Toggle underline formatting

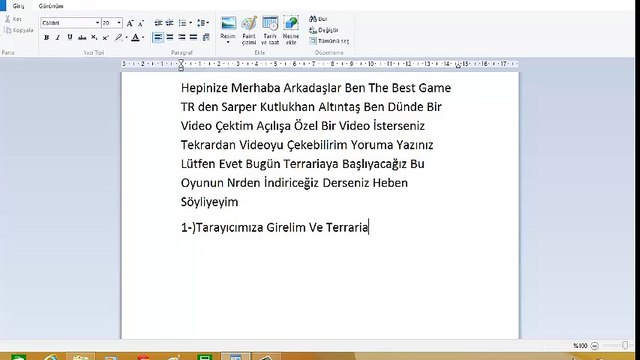pos(70,38)
